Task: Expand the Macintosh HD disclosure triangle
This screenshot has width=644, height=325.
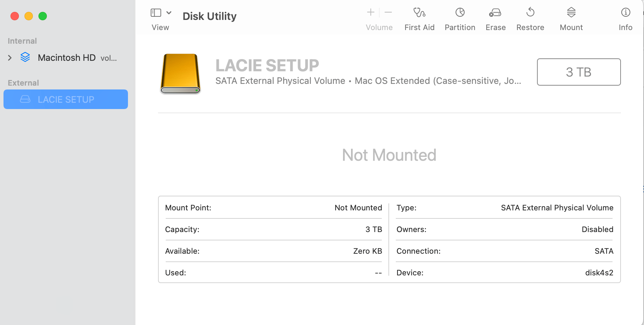Action: [9, 57]
